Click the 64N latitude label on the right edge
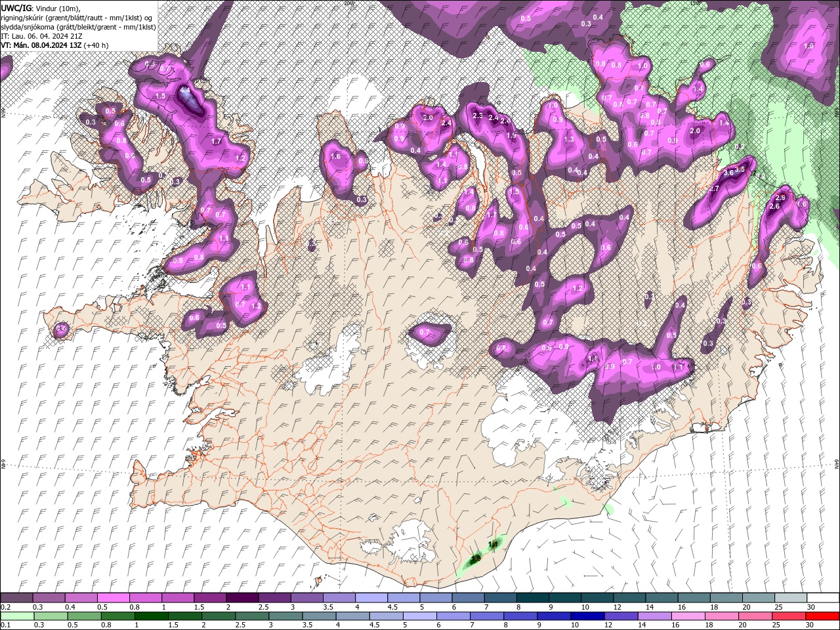Screen dimensions: 840x630 (x=837, y=463)
